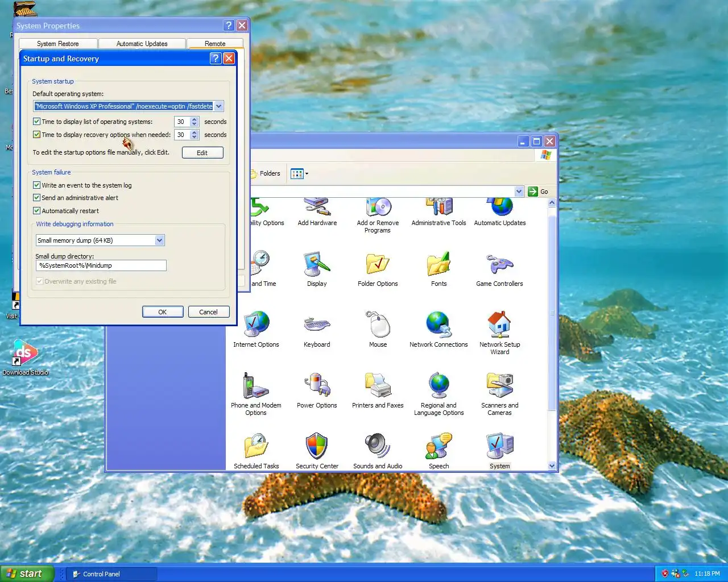Click Control Panel scroll up arrow
This screenshot has width=728, height=582.
(x=552, y=203)
